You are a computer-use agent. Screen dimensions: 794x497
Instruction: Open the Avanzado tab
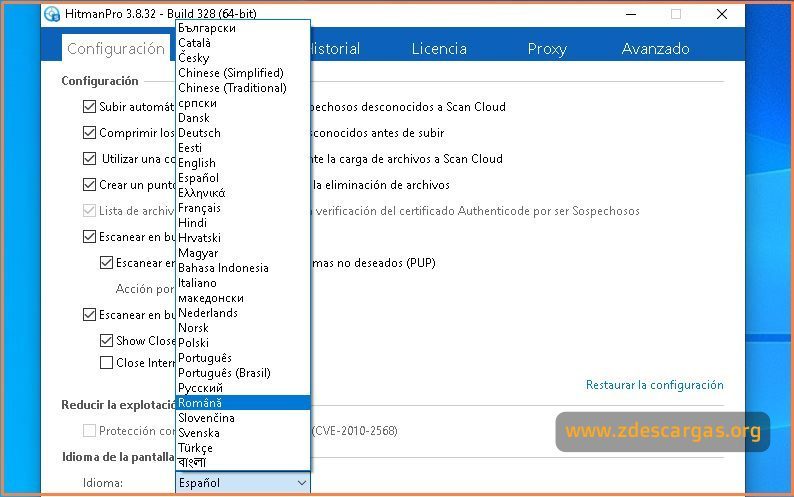(655, 49)
